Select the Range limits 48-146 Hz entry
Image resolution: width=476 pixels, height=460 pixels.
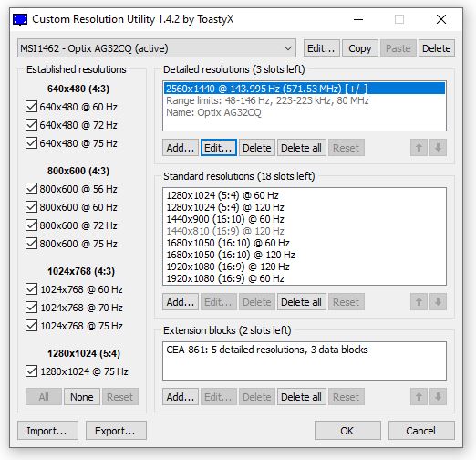305,100
